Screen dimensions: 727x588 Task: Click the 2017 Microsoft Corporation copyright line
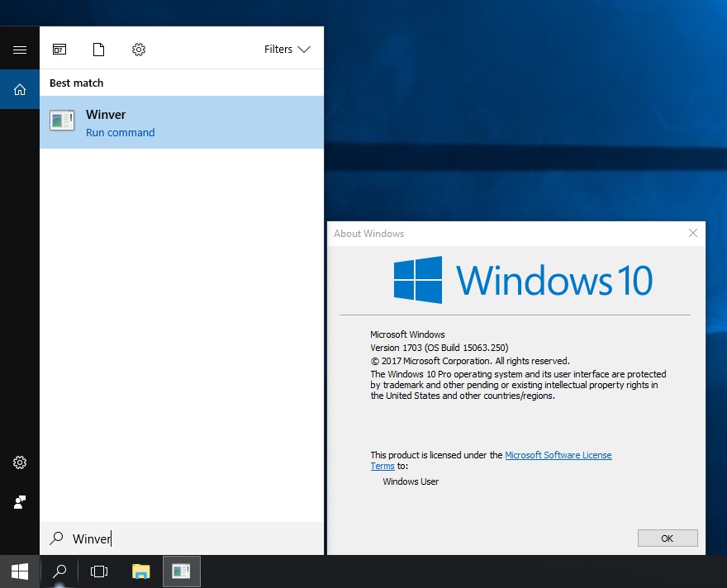coord(470,361)
